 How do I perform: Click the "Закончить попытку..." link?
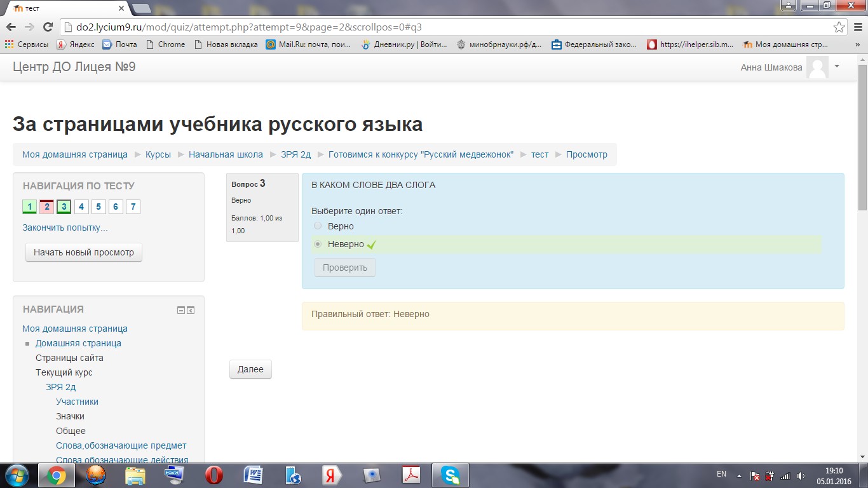coord(65,227)
